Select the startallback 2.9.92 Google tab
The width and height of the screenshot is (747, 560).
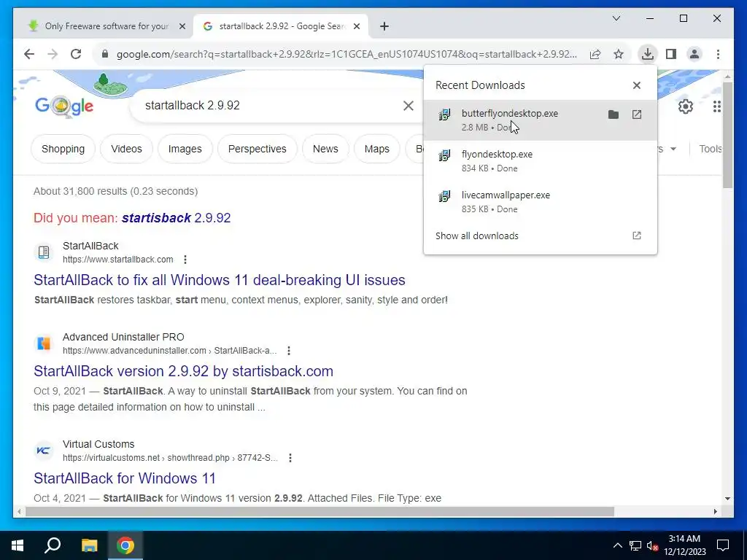click(x=281, y=26)
